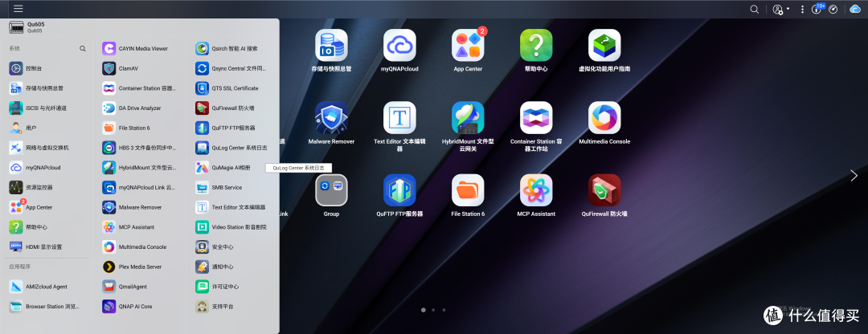Search within the main menu panel
The width and height of the screenshot is (868, 334).
[83, 49]
